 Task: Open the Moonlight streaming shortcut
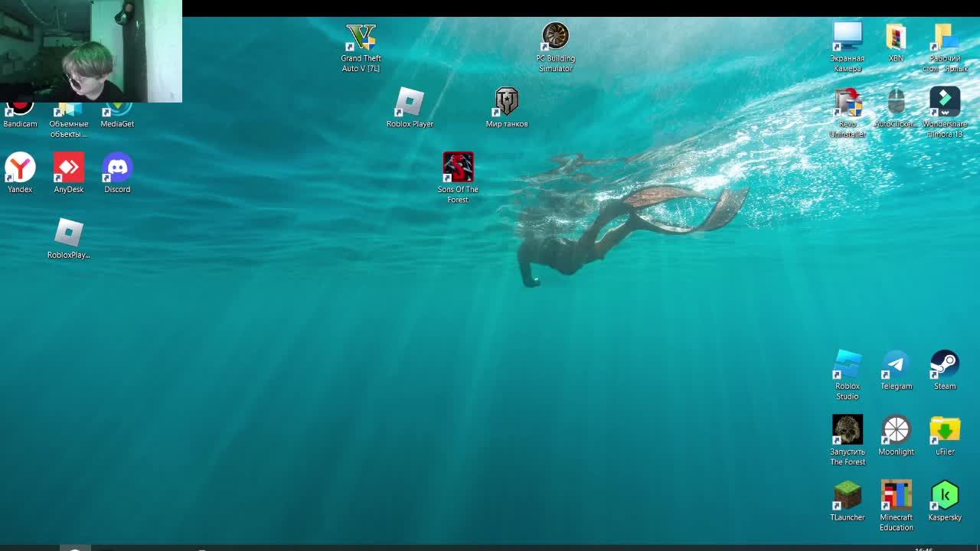(x=896, y=430)
